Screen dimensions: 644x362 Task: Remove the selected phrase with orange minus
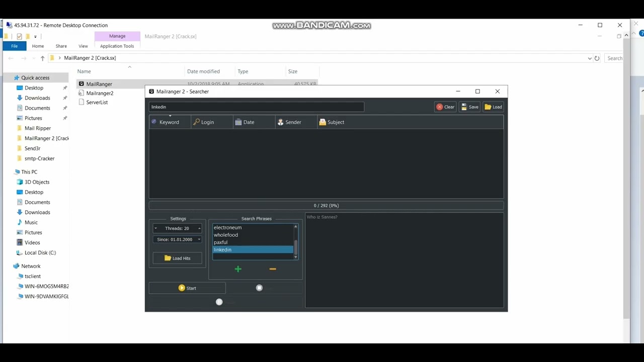(273, 269)
